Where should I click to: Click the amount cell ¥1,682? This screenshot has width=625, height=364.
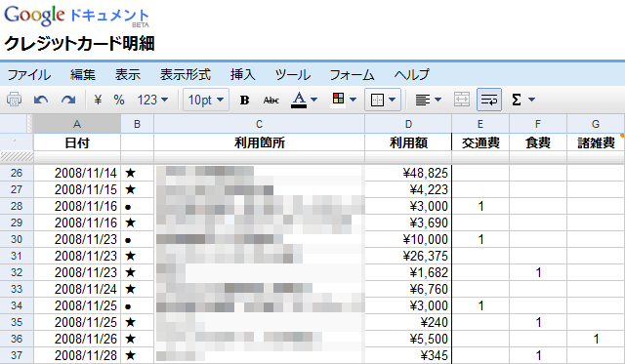(408, 272)
